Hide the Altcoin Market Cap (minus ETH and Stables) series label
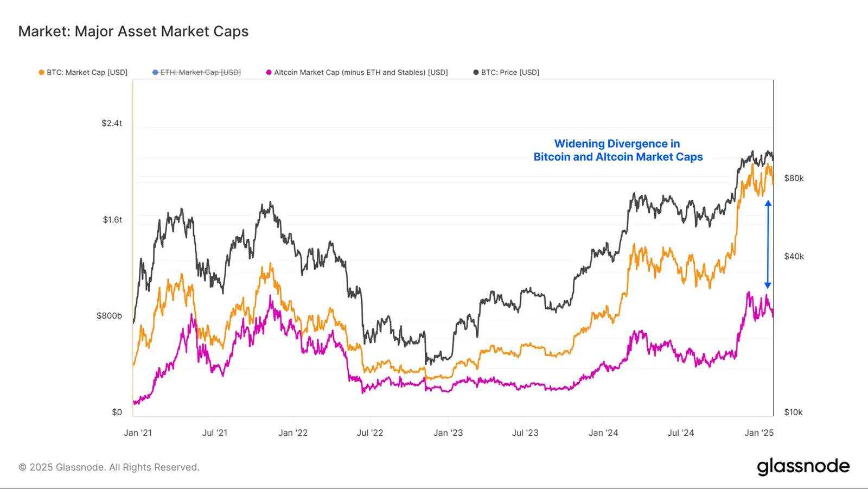Image resolution: width=868 pixels, height=489 pixels. click(361, 72)
